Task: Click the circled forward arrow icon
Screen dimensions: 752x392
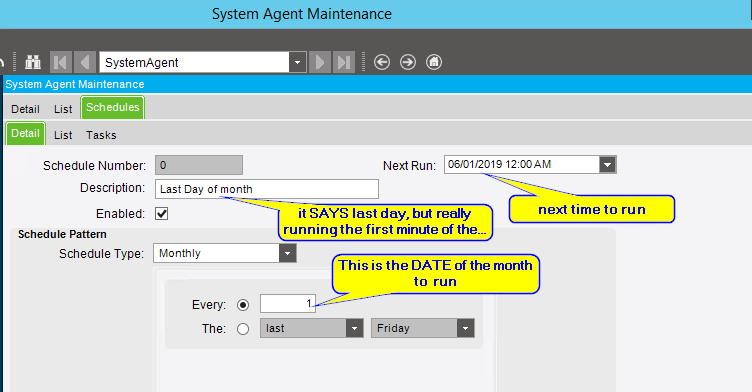Action: click(408, 62)
